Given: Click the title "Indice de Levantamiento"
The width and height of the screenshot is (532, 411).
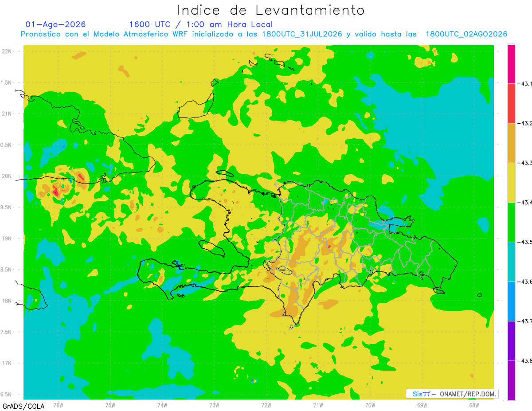Looking at the screenshot, I should tap(271, 10).
